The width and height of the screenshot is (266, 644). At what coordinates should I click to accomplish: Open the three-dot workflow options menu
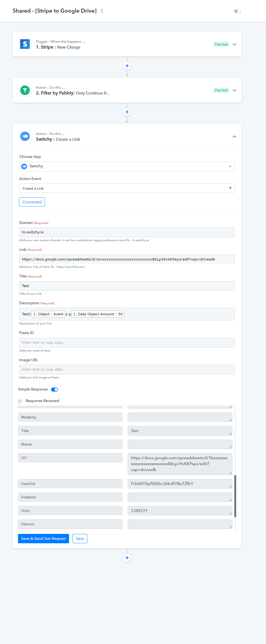[102, 11]
